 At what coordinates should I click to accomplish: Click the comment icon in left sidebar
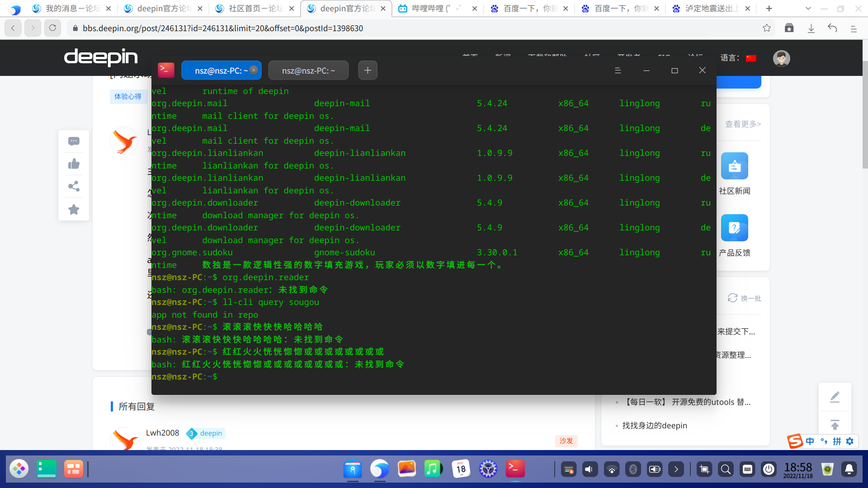click(74, 141)
